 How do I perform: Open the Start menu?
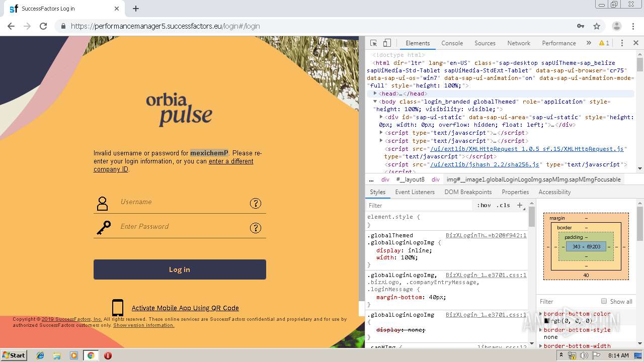[14, 355]
